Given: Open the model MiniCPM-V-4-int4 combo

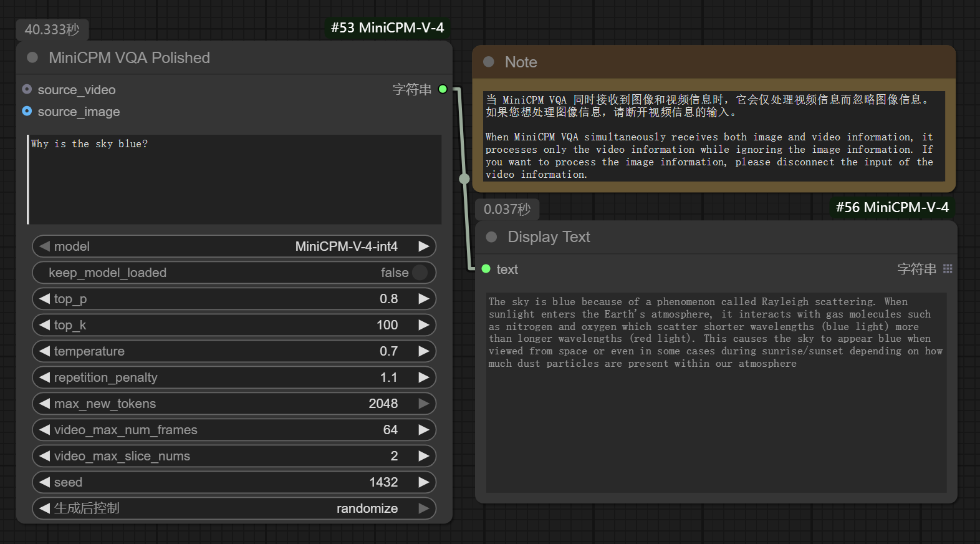Looking at the screenshot, I should [x=234, y=246].
